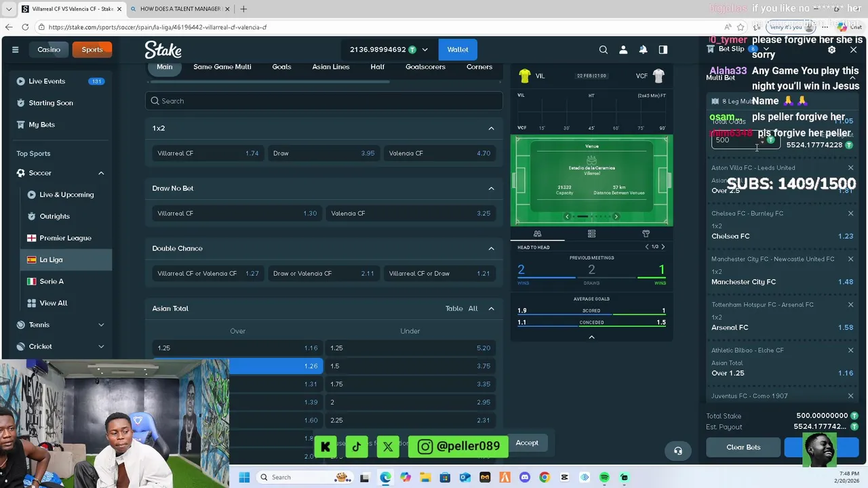Screen dimensions: 868x488
Task: Open Spotify from the taskbar
Action: (x=604, y=477)
